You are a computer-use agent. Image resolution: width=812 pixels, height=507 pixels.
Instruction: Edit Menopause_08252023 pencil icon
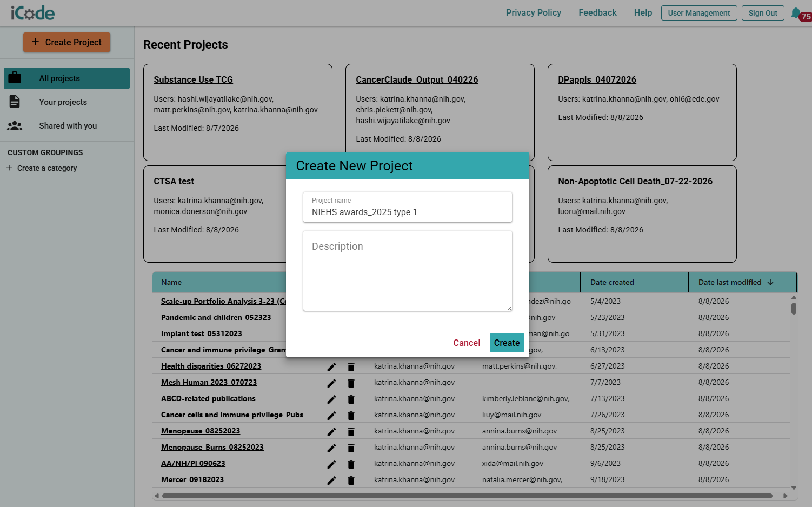(x=331, y=432)
